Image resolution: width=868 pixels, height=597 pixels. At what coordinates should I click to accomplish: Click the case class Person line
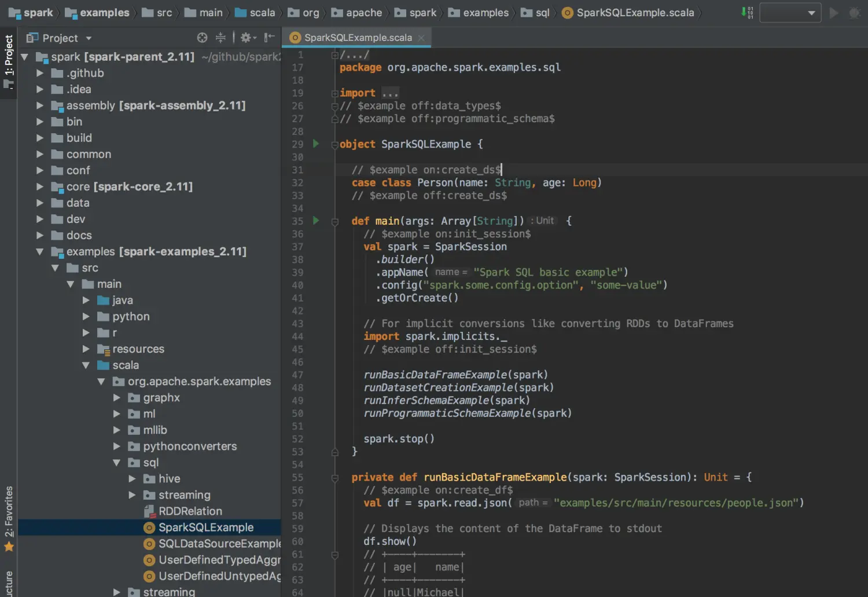477,182
